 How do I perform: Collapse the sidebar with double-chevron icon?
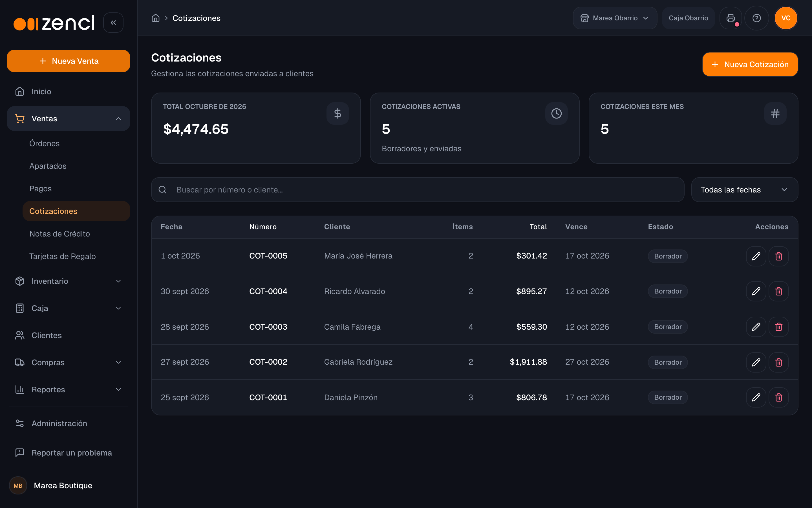[x=113, y=23]
